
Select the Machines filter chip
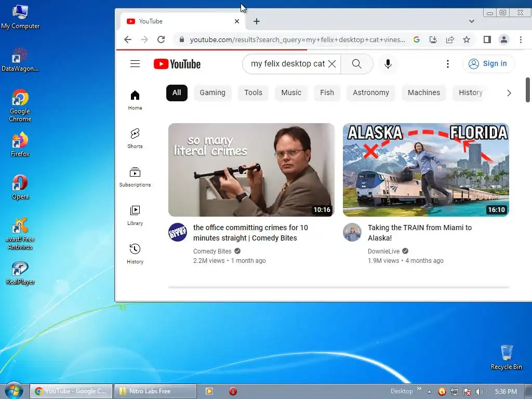tap(424, 92)
